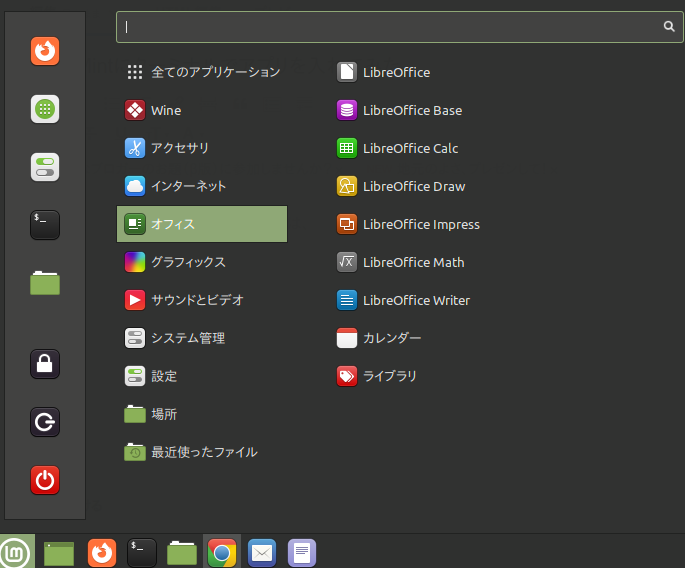The image size is (685, 568).
Task: Launch the LibreOffice Start Center
Action: point(383,72)
